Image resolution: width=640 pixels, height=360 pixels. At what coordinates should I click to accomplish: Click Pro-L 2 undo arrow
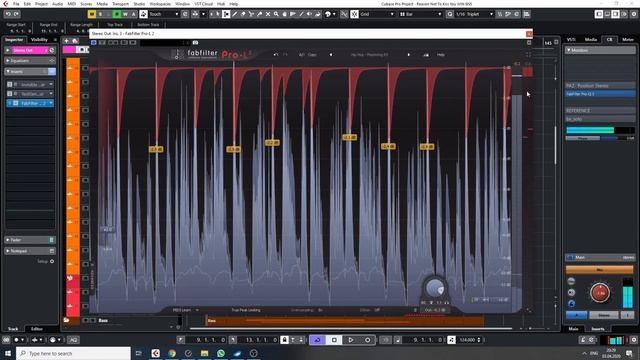[276, 55]
